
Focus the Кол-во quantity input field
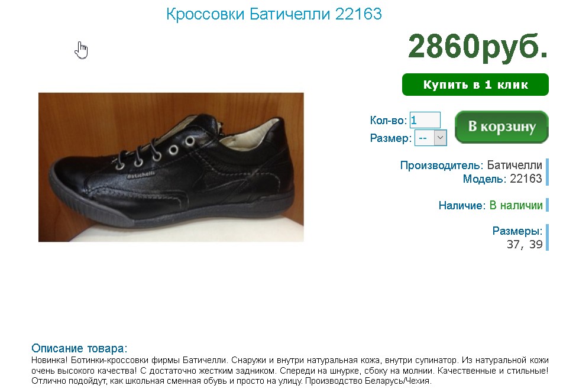coord(425,120)
